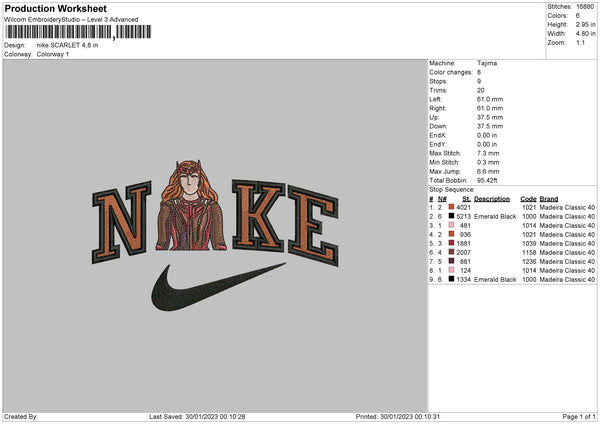Click the 'Code' column header

[528, 199]
